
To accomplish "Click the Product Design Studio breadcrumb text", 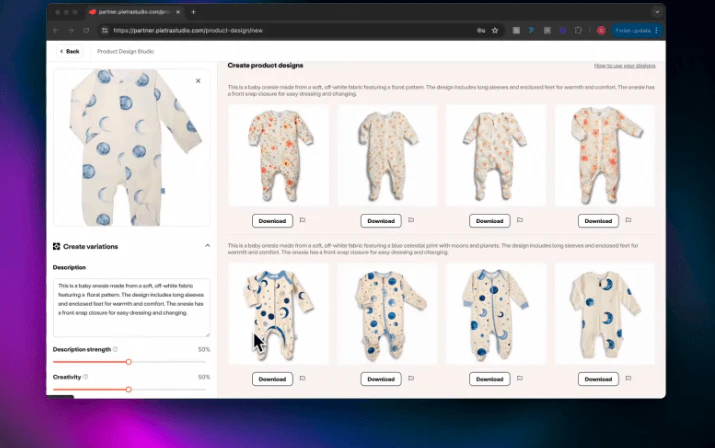I will (125, 52).
